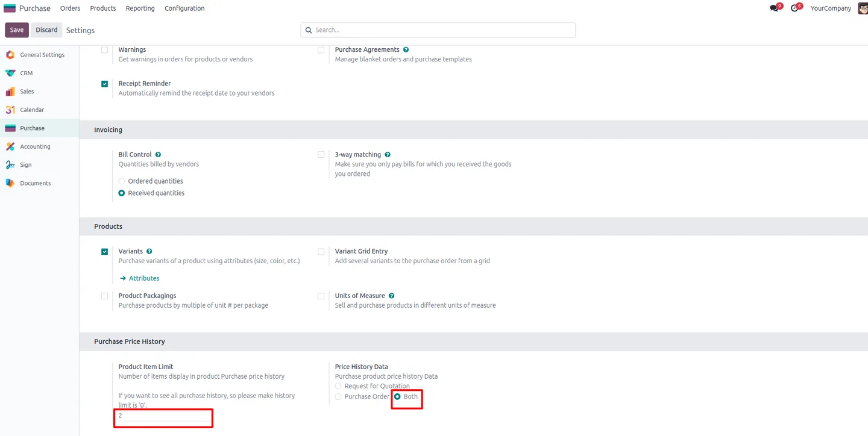Select Received quantities radio option
868x436 pixels.
[x=122, y=193]
